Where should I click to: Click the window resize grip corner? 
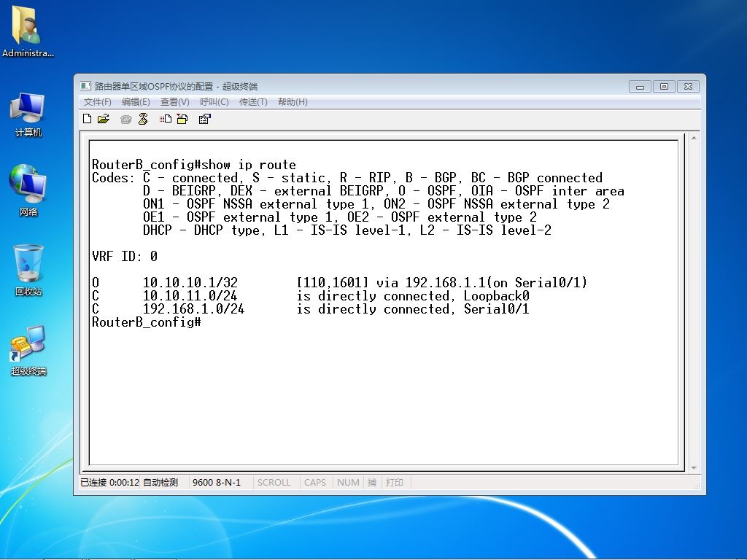(x=697, y=486)
